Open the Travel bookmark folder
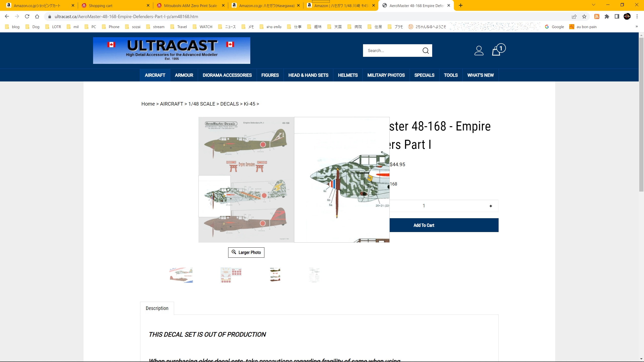 coord(179,27)
